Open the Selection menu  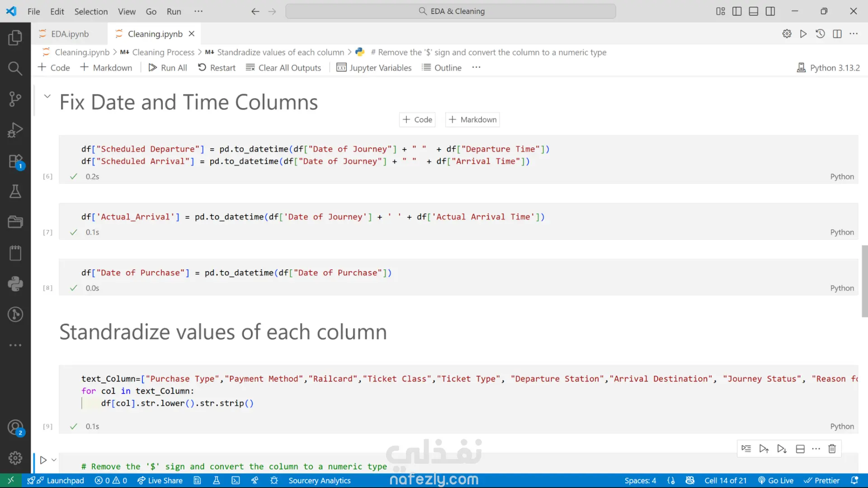click(91, 11)
